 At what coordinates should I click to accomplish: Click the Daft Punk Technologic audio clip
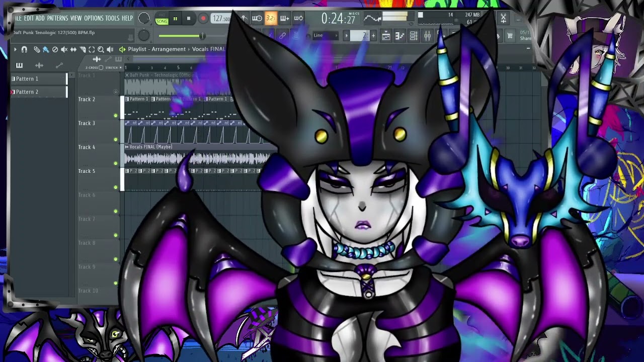(177, 83)
